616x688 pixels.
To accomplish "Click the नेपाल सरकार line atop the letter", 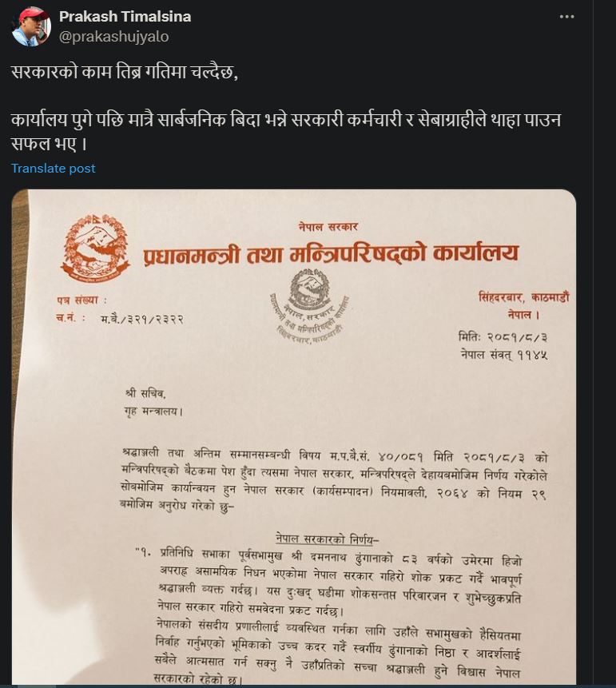I will point(328,227).
